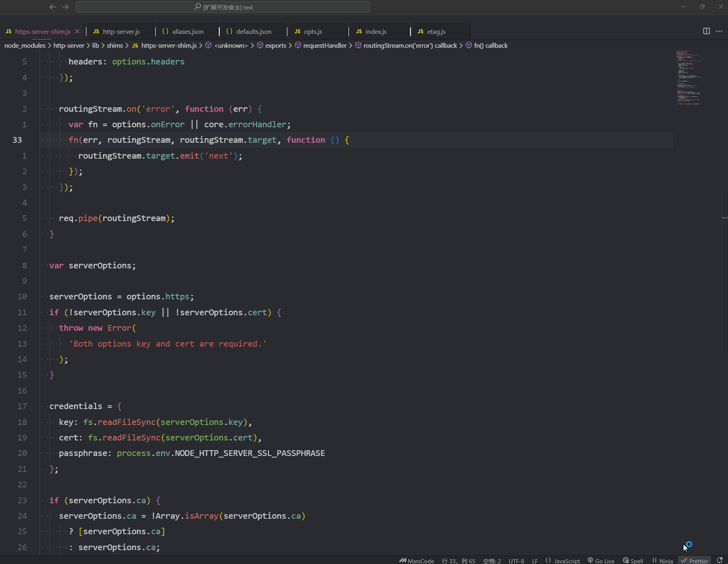Select the fn() callback breadcrumb
Screen dimensions: 728x564
coord(487,46)
